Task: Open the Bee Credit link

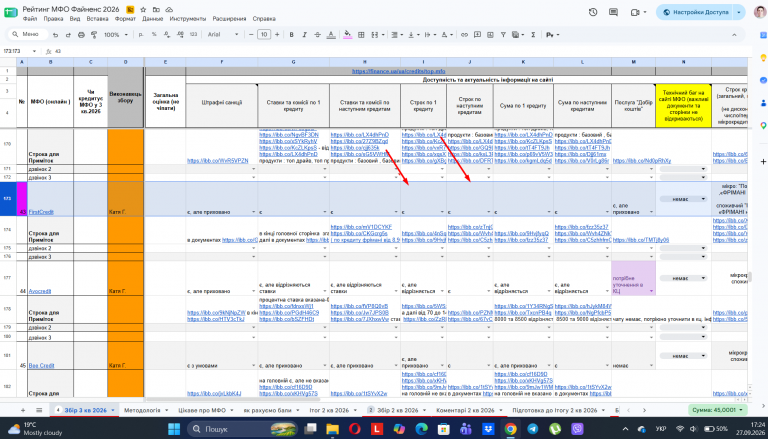Action: click(41, 366)
